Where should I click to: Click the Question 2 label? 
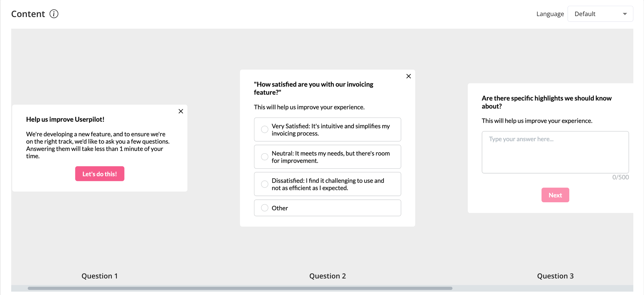(328, 276)
